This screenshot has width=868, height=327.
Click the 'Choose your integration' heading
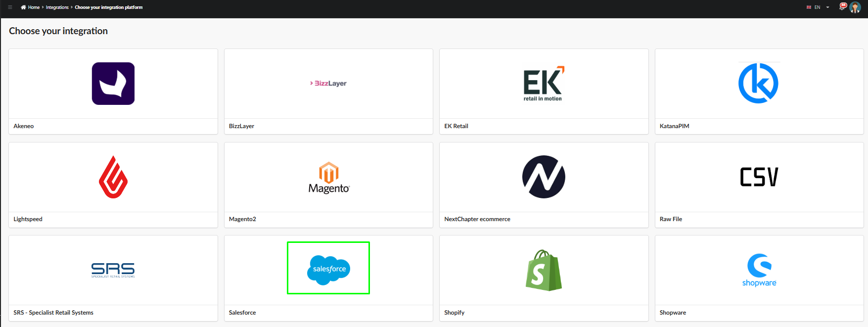tap(58, 31)
